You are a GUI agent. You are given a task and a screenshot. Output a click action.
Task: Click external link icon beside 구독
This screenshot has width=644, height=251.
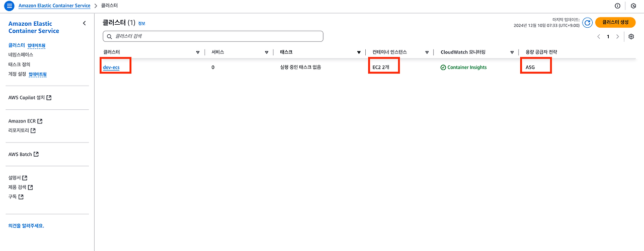21,197
